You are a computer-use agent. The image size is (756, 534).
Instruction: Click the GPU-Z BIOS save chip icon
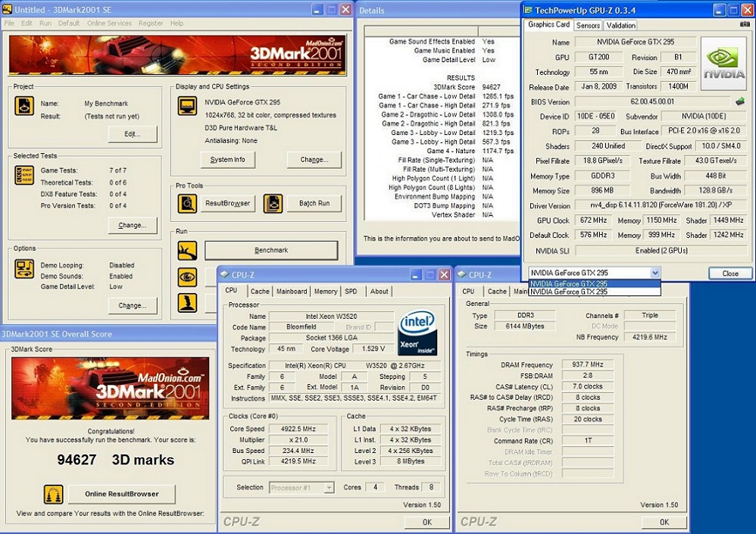(739, 101)
